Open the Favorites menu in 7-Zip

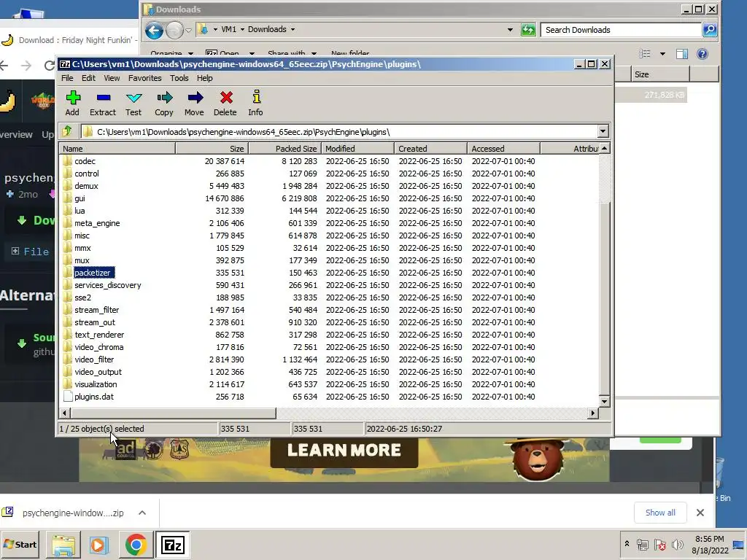(144, 78)
